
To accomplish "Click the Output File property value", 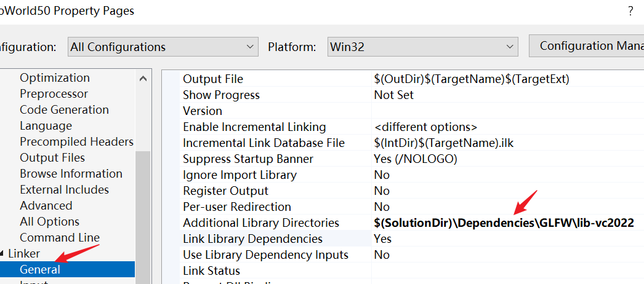I will (x=472, y=79).
